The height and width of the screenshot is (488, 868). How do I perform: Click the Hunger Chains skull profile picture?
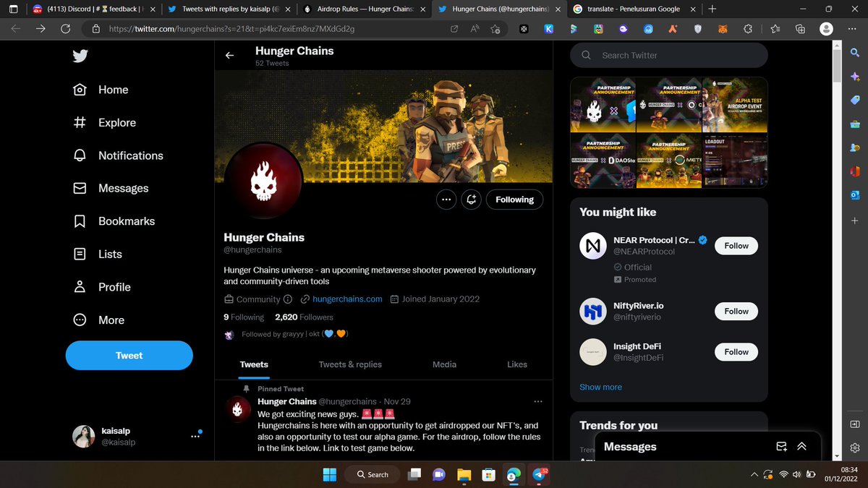click(263, 181)
